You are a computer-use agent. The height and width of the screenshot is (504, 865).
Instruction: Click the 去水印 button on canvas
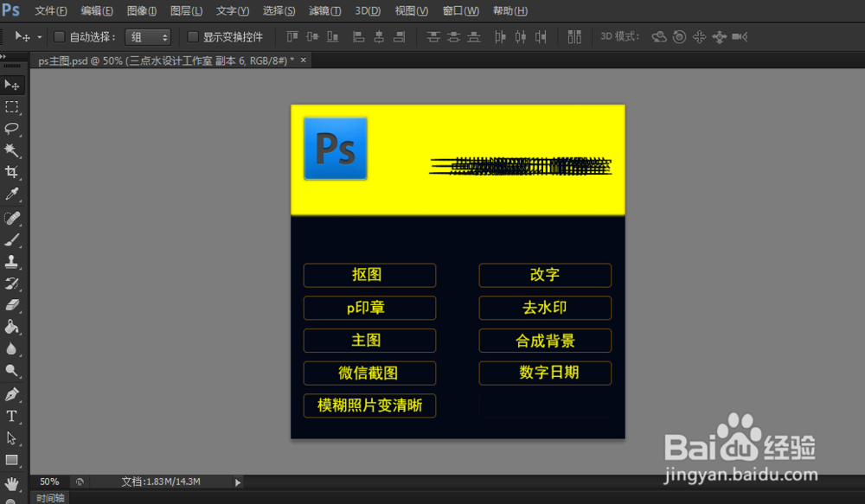click(544, 308)
